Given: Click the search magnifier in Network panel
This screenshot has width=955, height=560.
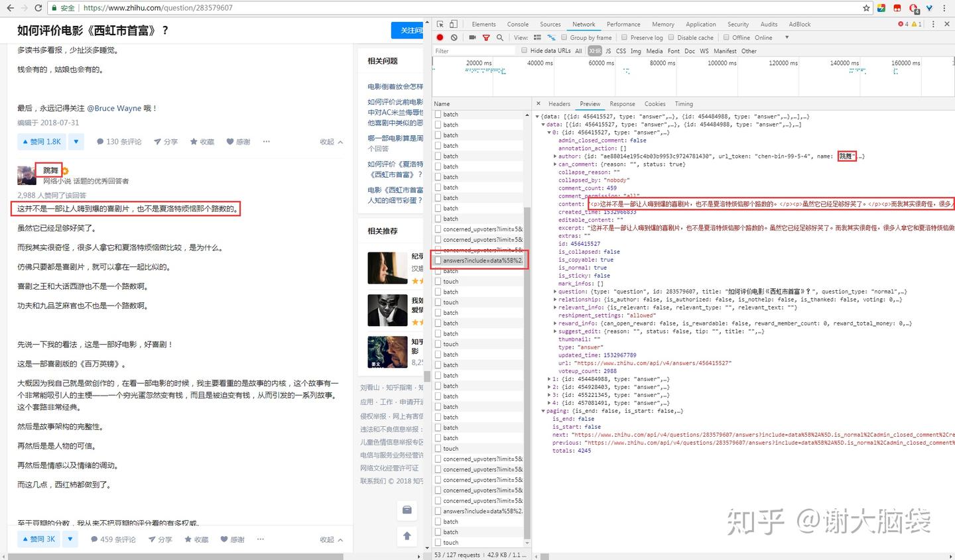Looking at the screenshot, I should coord(501,37).
